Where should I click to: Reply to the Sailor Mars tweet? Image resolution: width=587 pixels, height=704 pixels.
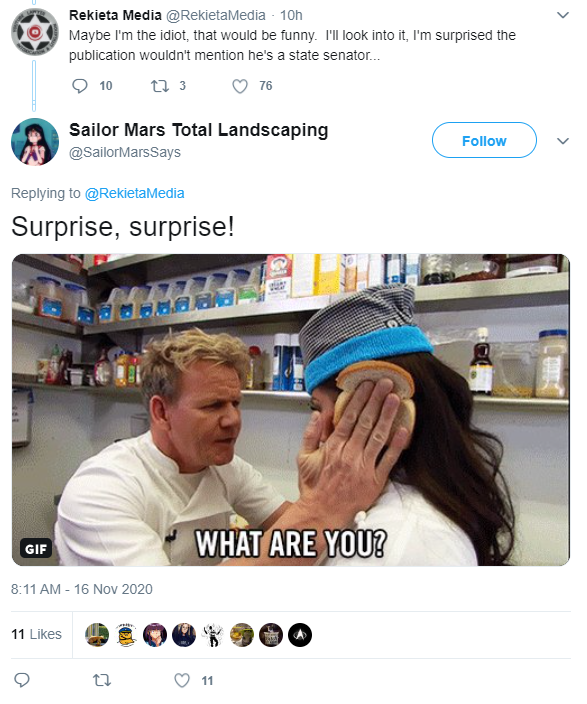[x=22, y=680]
